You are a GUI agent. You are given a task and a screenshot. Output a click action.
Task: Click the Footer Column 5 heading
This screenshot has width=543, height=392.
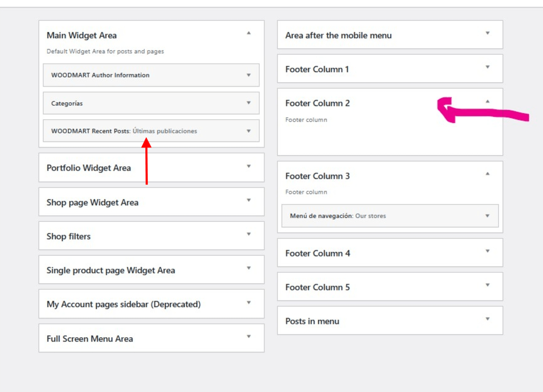pyautogui.click(x=317, y=287)
